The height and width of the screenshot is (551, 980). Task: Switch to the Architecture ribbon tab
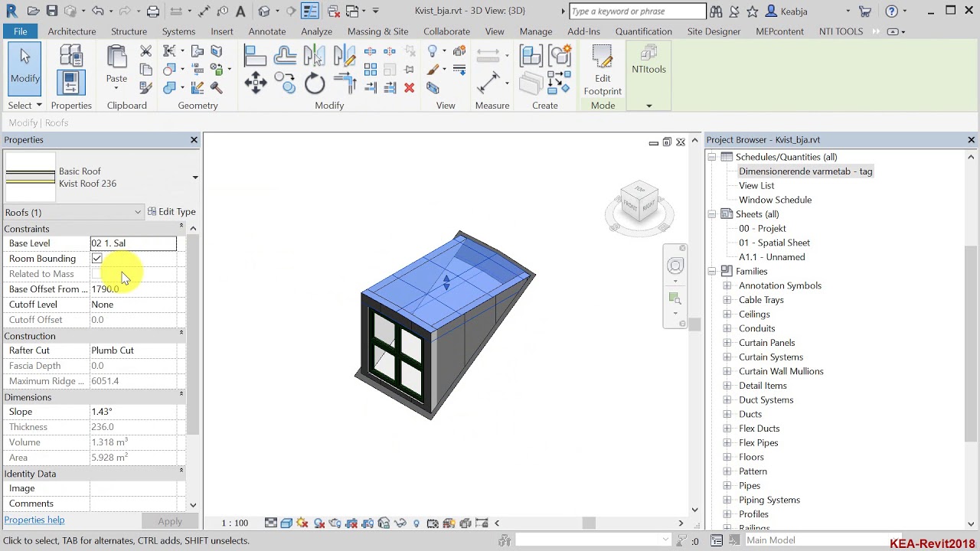[x=72, y=31]
